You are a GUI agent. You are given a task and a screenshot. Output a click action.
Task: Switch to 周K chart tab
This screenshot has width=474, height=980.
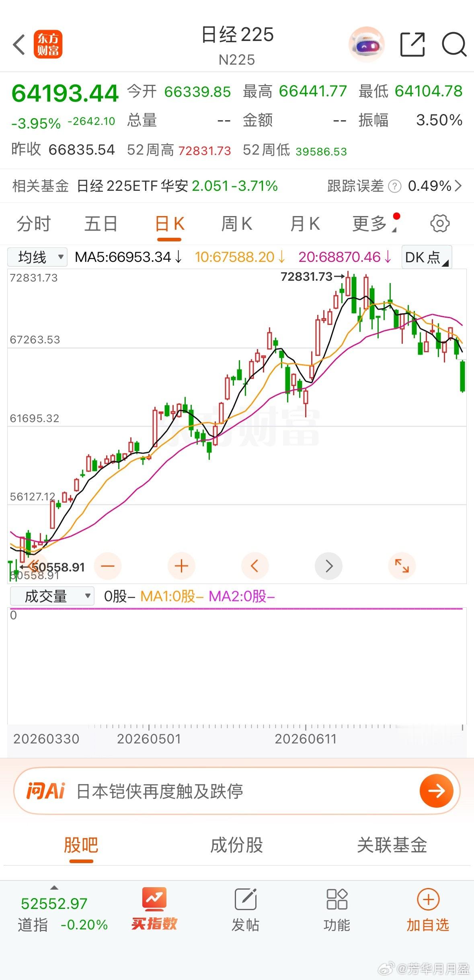point(237,224)
